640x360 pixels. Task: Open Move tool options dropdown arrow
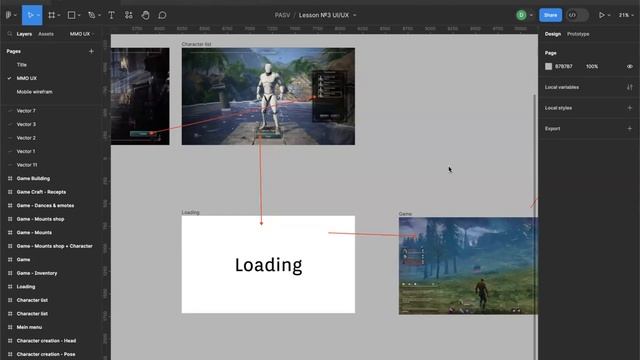[x=38, y=15]
